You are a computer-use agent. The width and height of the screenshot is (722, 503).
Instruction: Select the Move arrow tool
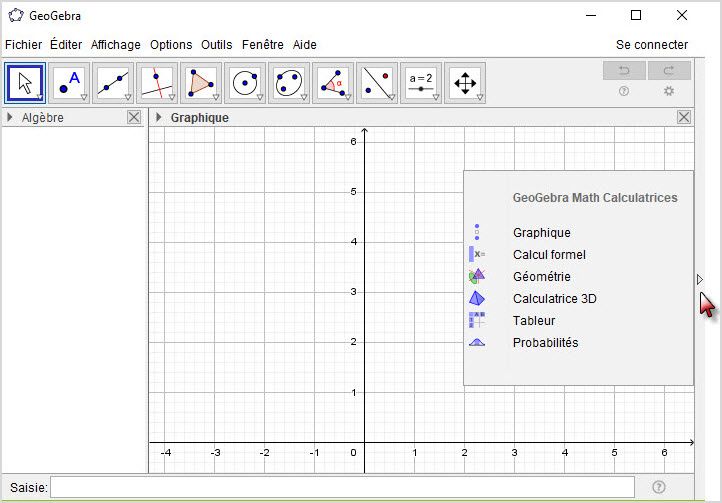(25, 83)
